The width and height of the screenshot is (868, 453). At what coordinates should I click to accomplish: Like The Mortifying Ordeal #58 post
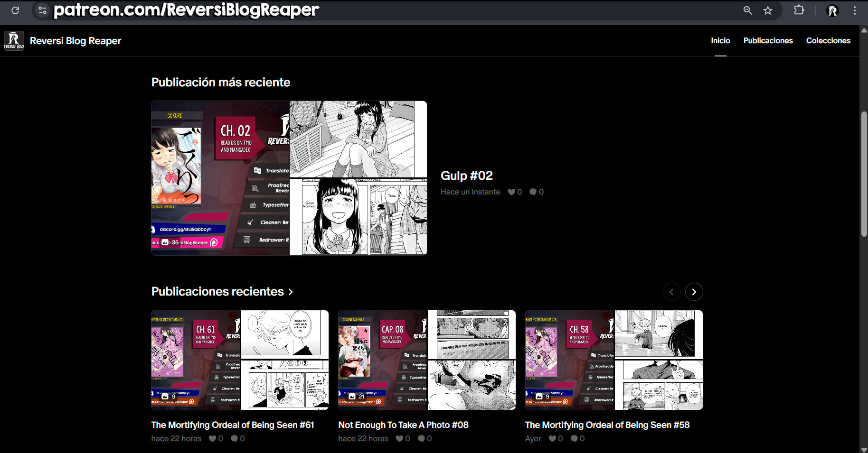552,438
